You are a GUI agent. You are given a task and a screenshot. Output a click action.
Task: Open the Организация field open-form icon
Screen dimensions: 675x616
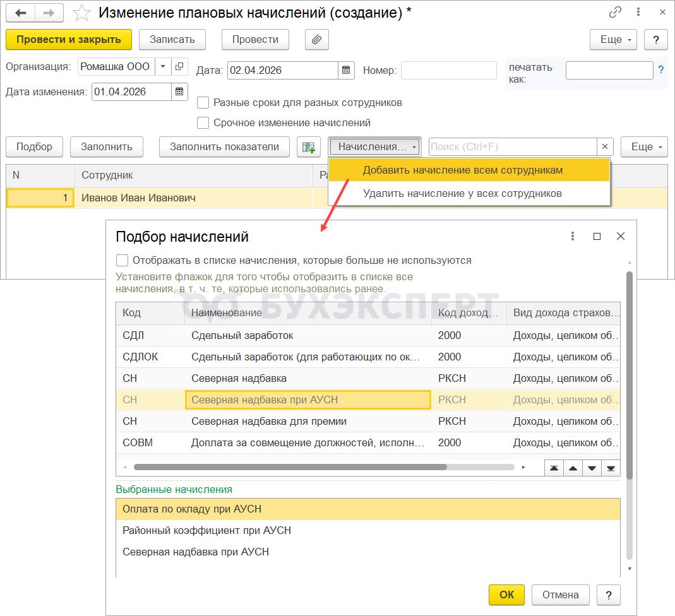179,66
